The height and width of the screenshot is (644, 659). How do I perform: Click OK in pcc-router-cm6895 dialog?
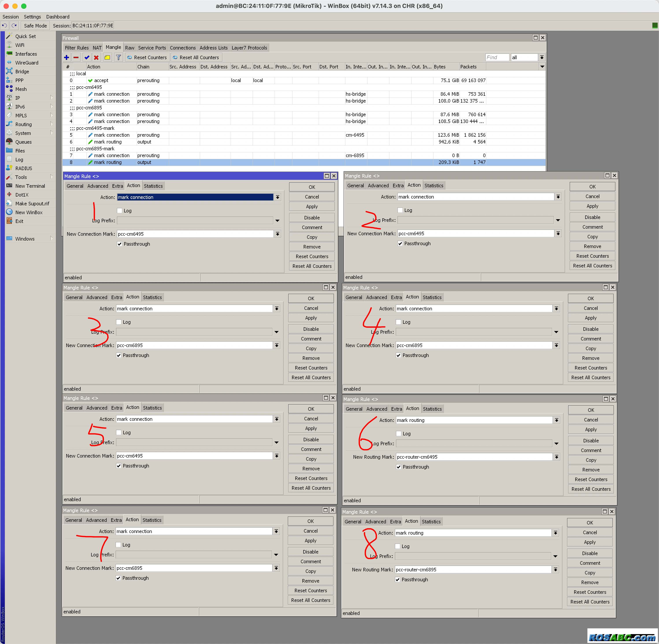pos(590,523)
